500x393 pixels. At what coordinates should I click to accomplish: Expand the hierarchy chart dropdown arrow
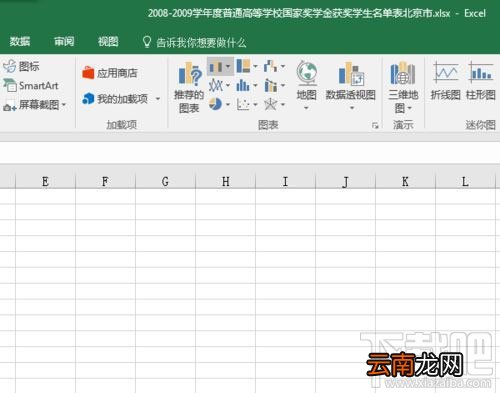click(x=255, y=66)
